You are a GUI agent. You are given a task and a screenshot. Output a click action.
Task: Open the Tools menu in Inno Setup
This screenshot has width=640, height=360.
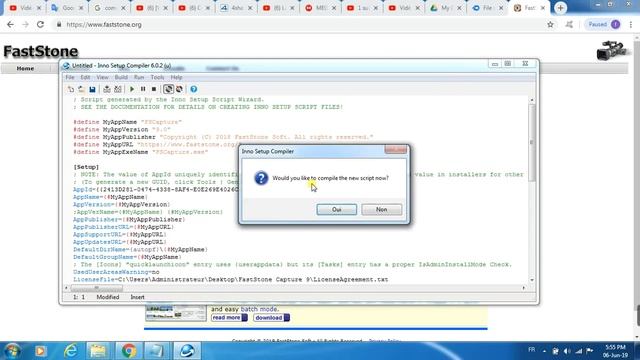click(158, 77)
